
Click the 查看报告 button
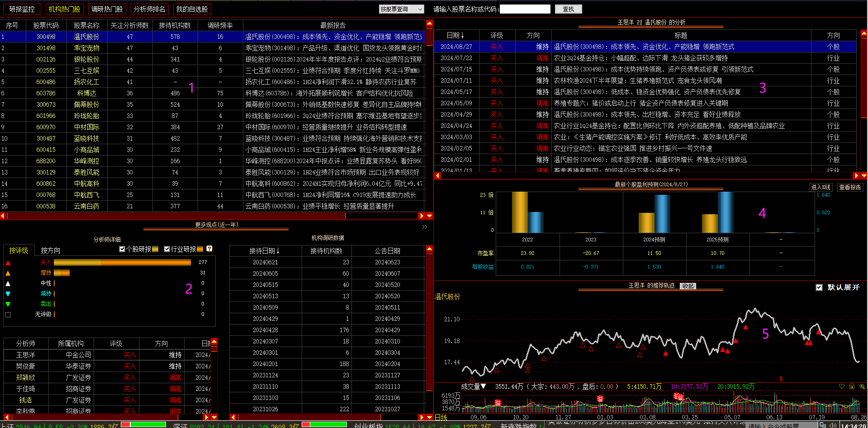pyautogui.click(x=850, y=187)
